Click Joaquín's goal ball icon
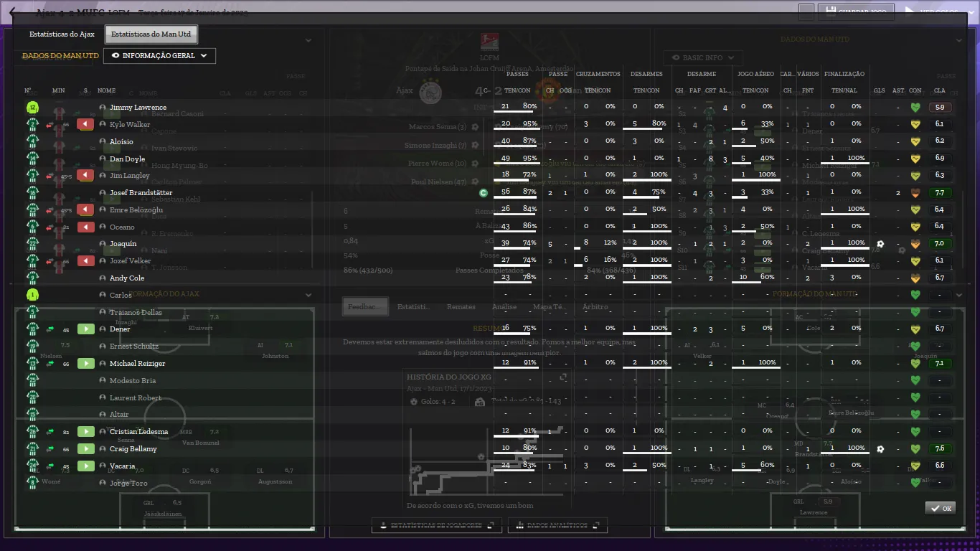Image resolution: width=980 pixels, height=551 pixels. 880,244
